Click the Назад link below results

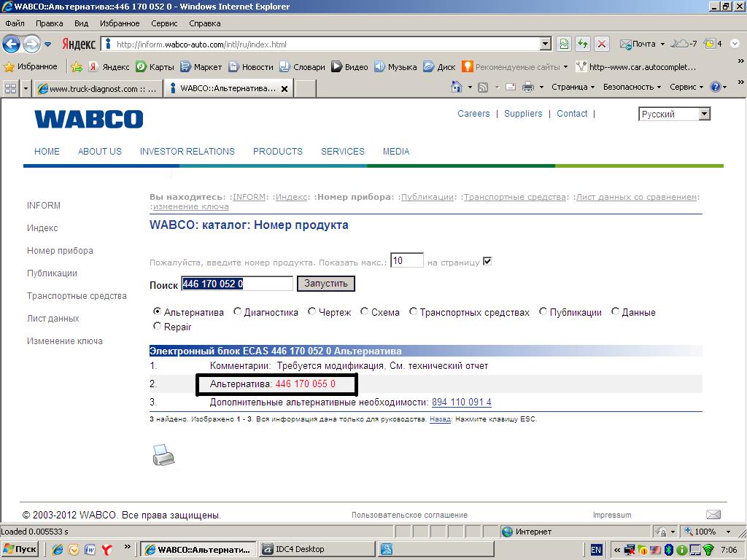tap(440, 419)
